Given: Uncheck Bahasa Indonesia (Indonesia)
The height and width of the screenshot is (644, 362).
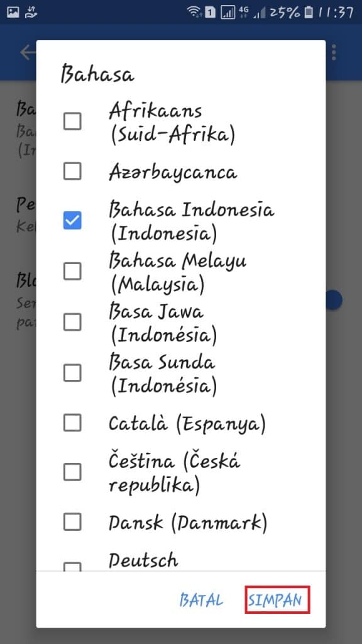Looking at the screenshot, I should point(72,220).
